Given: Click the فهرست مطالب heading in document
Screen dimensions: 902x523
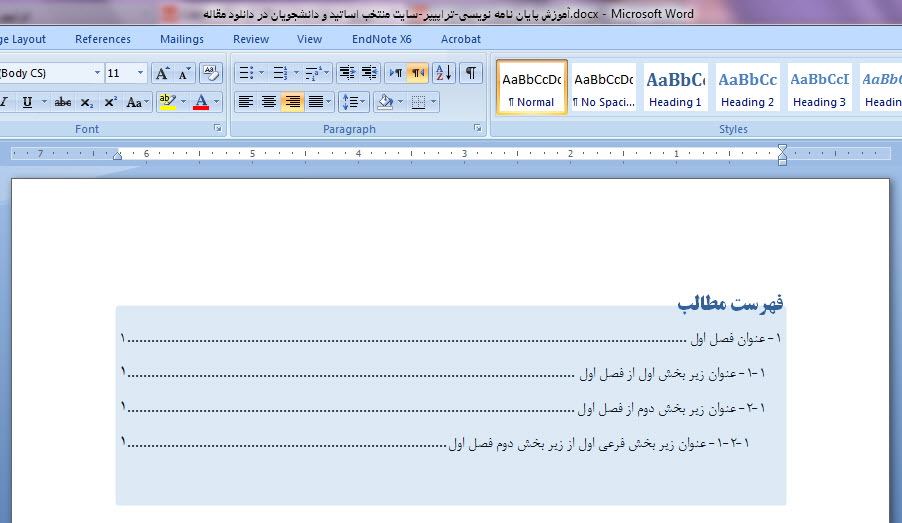Looking at the screenshot, I should pos(730,303).
